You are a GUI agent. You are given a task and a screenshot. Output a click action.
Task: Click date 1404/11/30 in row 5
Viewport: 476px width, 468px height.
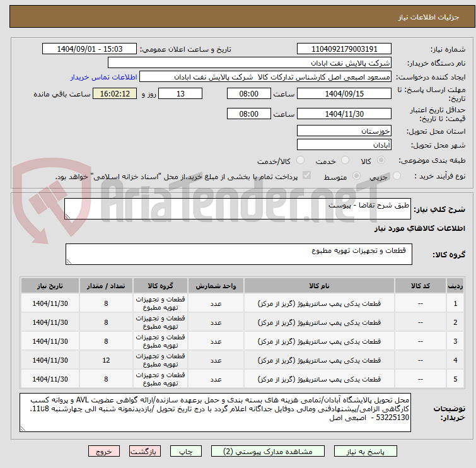coord(50,378)
